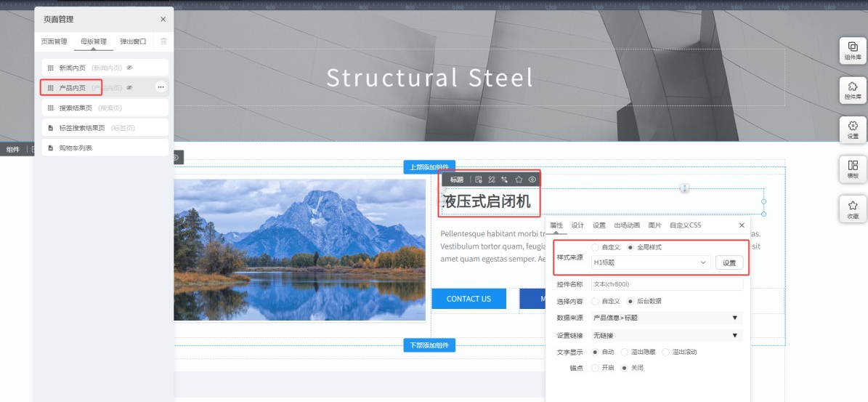Click the mountain lake product image
The width and height of the screenshot is (868, 402).
tap(299, 249)
